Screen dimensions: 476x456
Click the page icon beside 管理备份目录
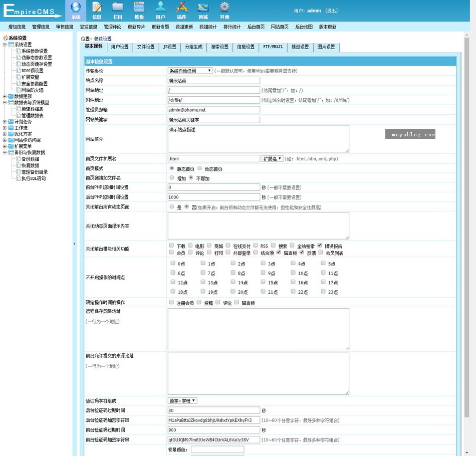click(x=19, y=172)
